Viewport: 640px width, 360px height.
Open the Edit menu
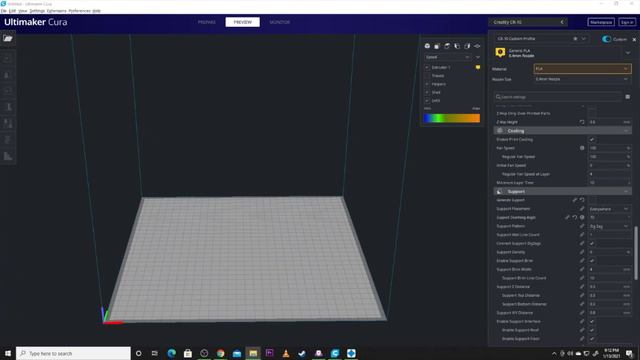pyautogui.click(x=13, y=11)
